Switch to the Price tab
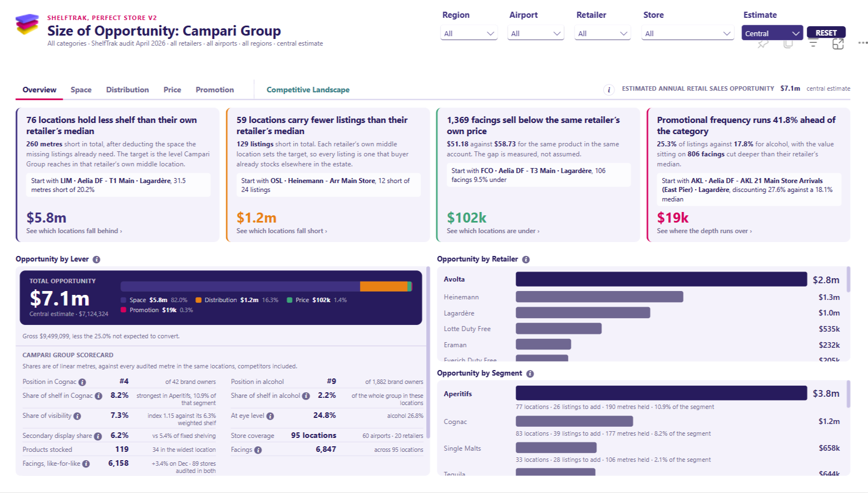The image size is (868, 493). coord(172,90)
